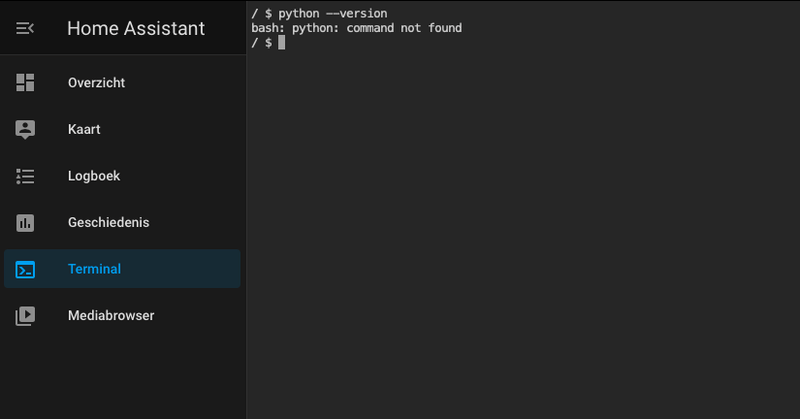Go to Kaart in the sidebar

(x=84, y=129)
